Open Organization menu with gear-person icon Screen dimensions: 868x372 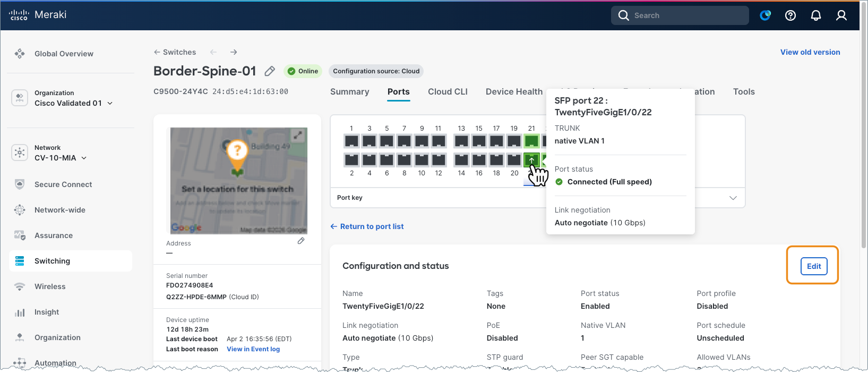click(x=57, y=337)
